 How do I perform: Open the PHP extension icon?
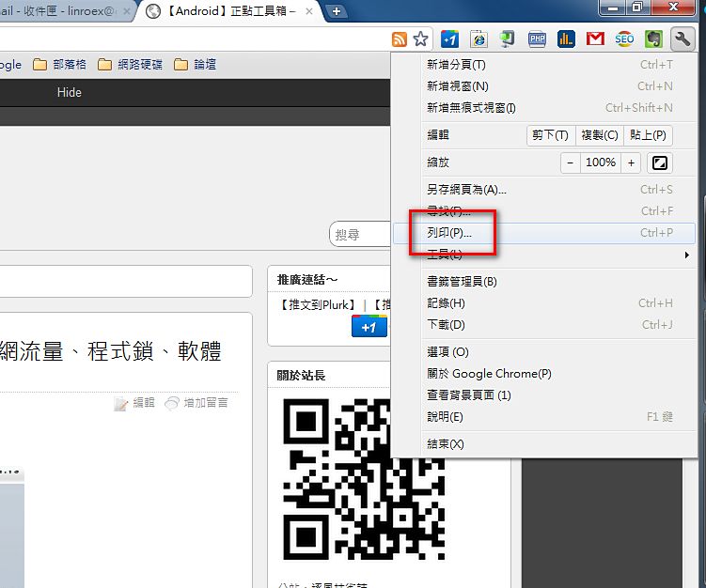coord(537,39)
